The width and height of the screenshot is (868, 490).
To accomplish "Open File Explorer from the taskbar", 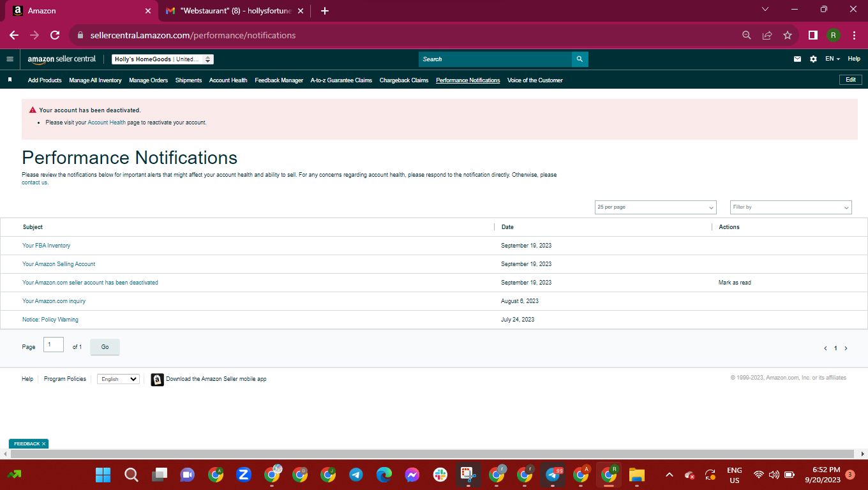I will click(636, 475).
